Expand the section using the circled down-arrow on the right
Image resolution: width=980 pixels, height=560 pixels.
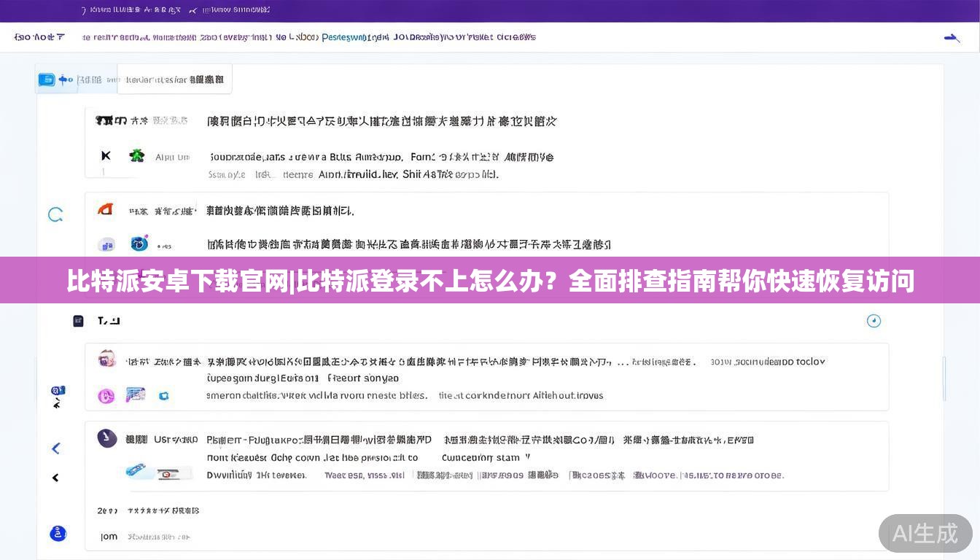874,320
